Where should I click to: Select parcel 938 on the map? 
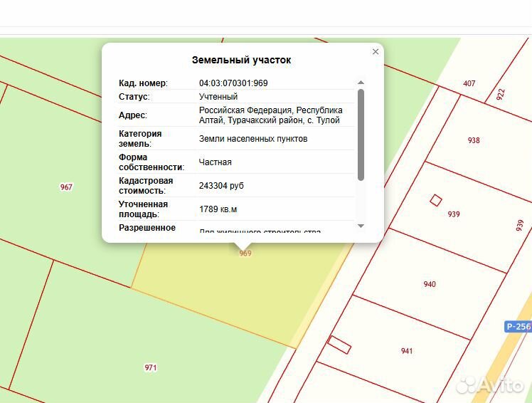coord(474,140)
